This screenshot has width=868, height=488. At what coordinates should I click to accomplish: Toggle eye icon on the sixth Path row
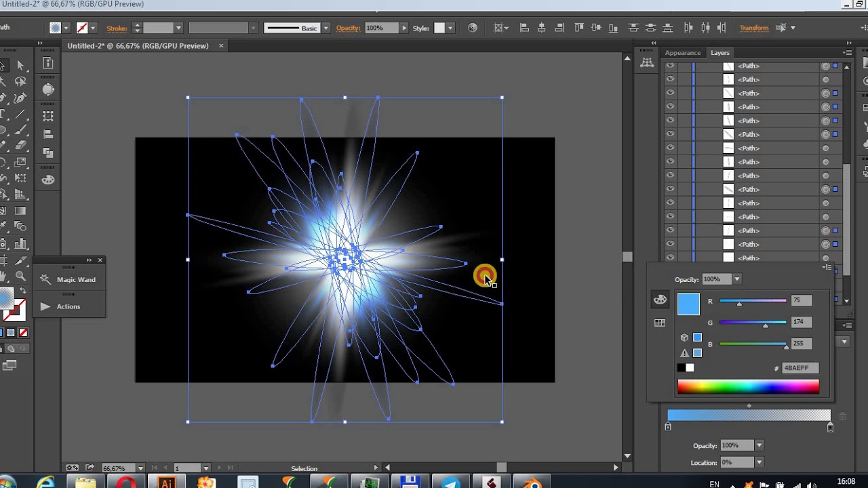point(670,134)
